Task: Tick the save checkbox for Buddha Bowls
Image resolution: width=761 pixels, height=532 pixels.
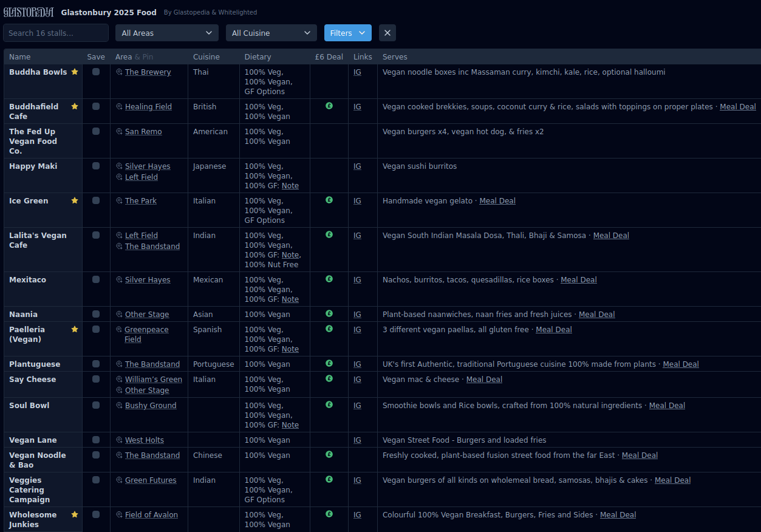Action: [96, 72]
